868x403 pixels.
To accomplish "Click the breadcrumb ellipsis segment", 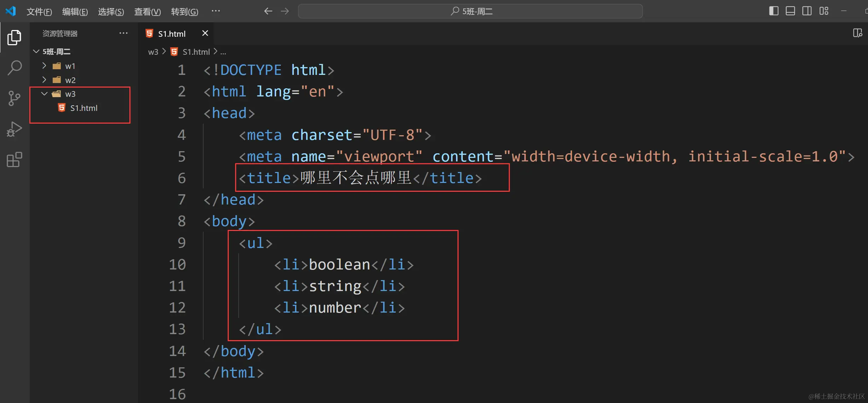I will [223, 52].
